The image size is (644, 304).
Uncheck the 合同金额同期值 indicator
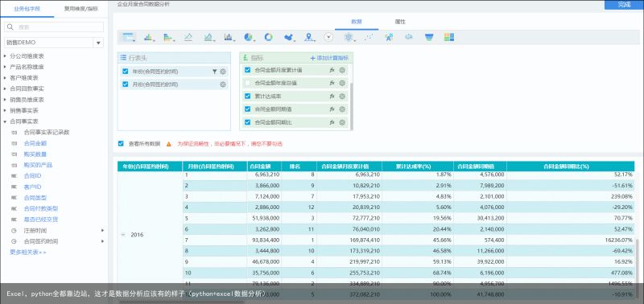(247, 109)
